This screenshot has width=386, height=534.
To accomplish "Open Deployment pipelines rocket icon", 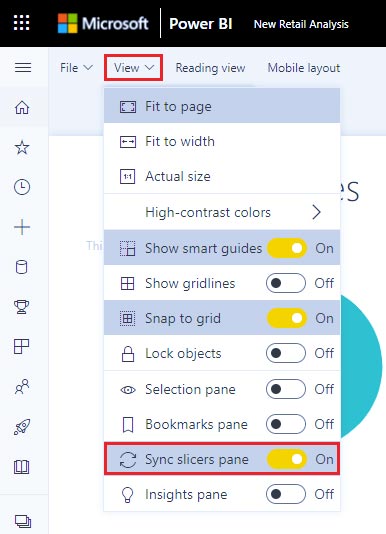I will point(22,427).
